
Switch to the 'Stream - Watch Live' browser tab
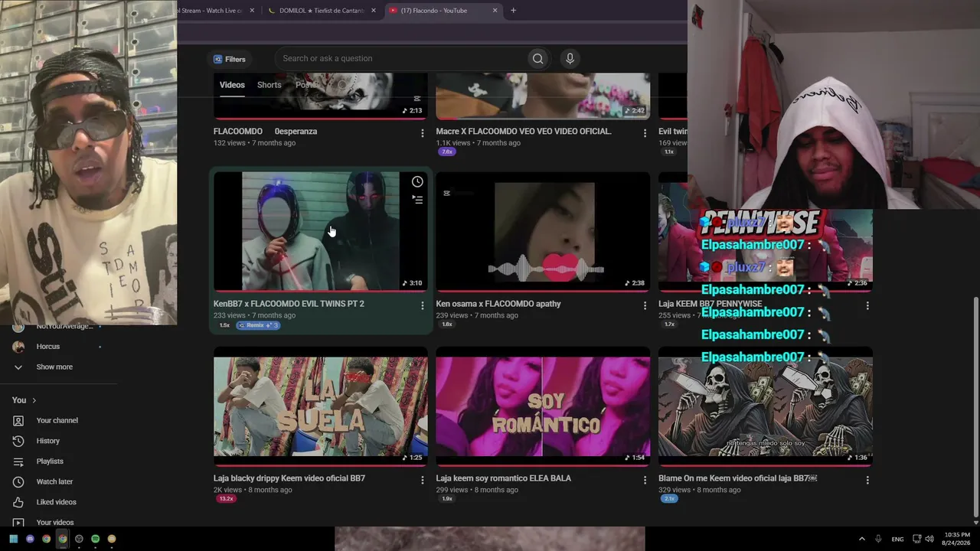point(209,11)
